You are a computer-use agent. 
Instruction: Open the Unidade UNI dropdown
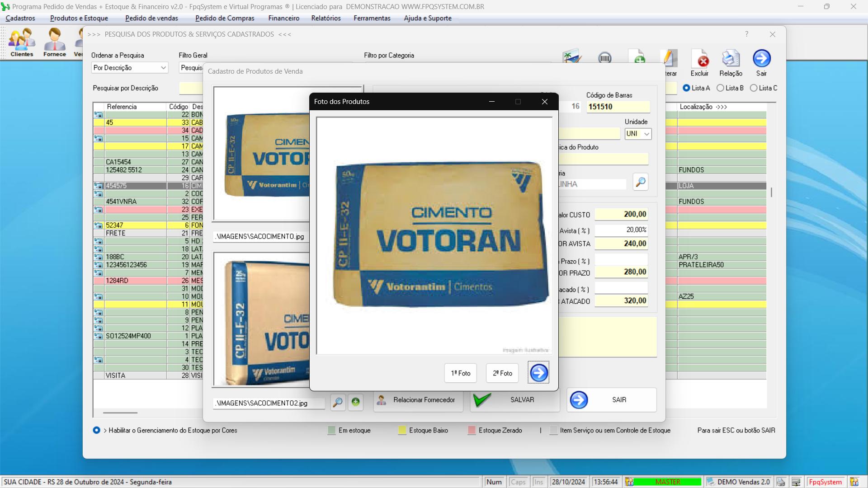[638, 134]
